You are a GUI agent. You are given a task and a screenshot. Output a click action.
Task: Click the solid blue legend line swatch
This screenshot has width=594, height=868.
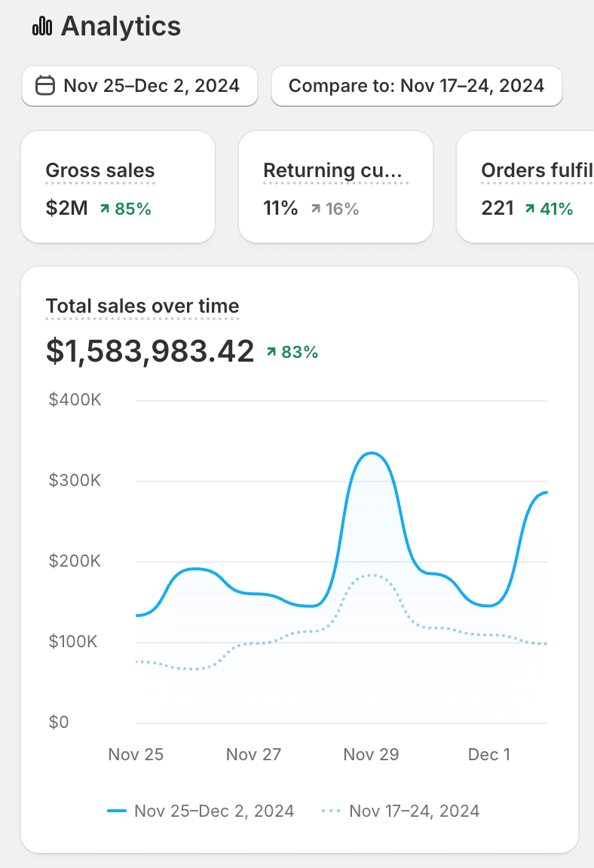117,811
